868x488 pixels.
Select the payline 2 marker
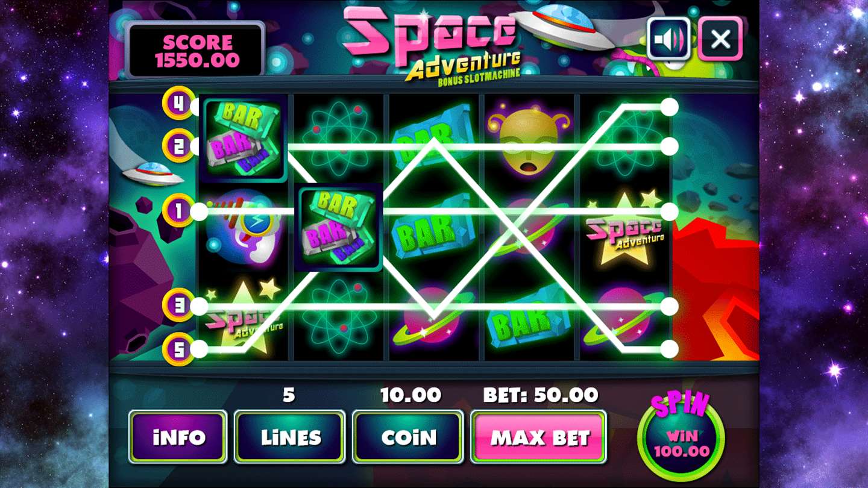coord(178,146)
